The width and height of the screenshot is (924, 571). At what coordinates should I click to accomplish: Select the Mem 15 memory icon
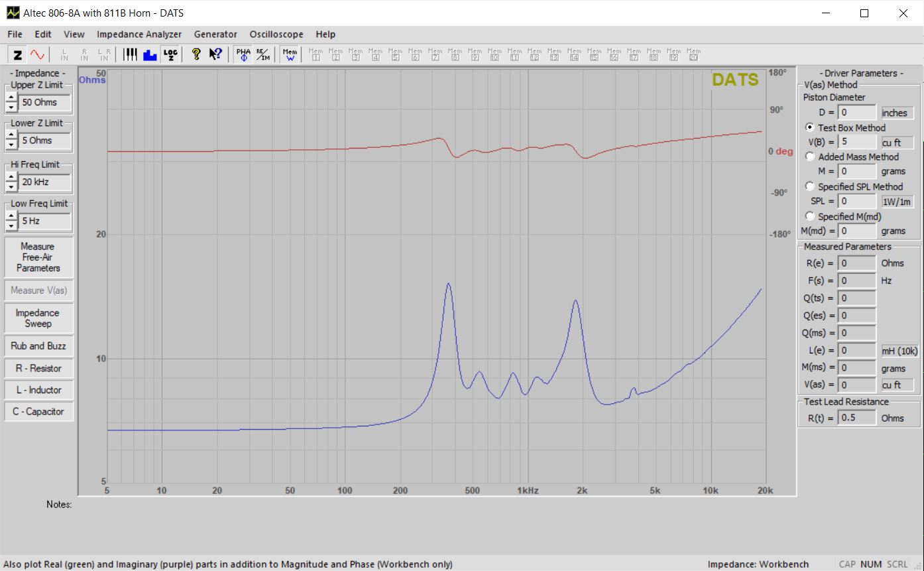(594, 54)
